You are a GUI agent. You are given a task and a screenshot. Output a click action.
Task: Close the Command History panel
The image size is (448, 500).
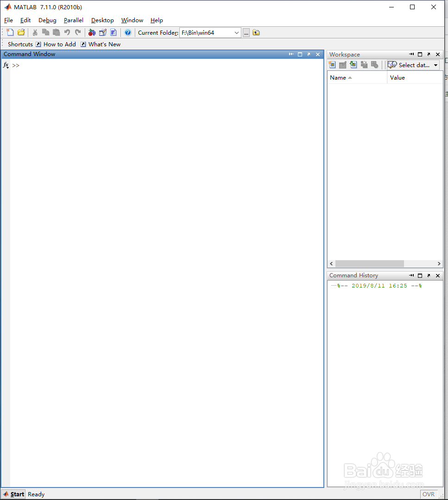pyautogui.click(x=438, y=275)
